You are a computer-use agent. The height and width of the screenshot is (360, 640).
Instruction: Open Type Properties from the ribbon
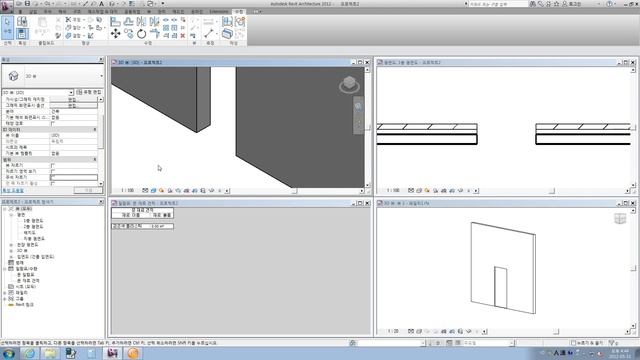coord(22,22)
